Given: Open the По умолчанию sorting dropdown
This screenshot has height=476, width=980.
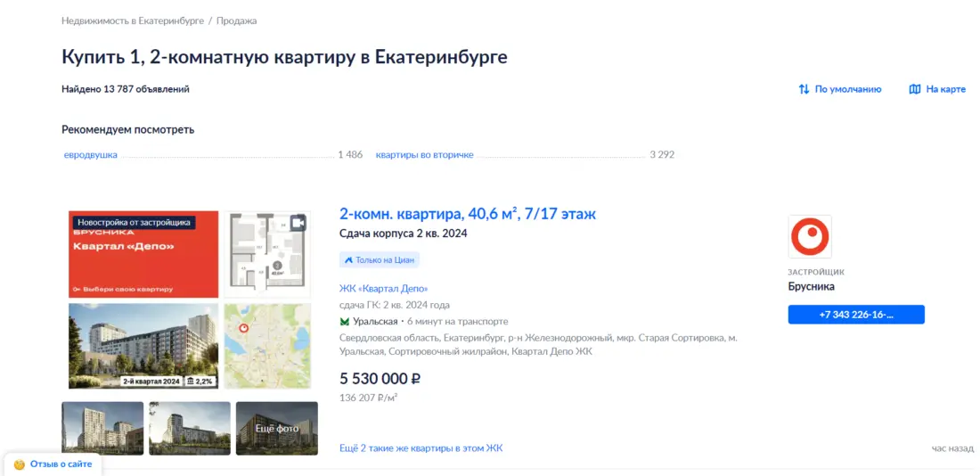Looking at the screenshot, I should 847,89.
